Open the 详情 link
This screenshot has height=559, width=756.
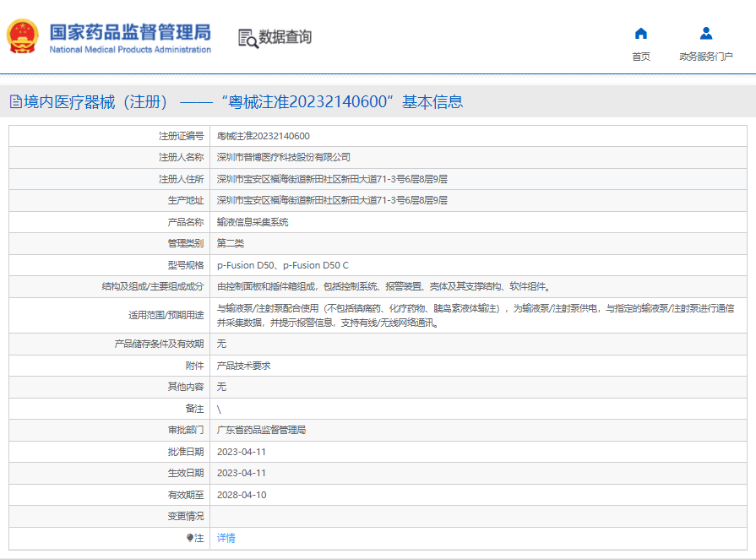click(x=226, y=538)
